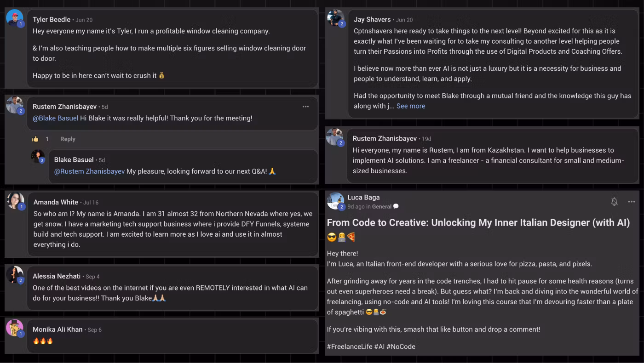Click Blake Basuel's avatar in the reply
This screenshot has height=363, width=644.
38,157
